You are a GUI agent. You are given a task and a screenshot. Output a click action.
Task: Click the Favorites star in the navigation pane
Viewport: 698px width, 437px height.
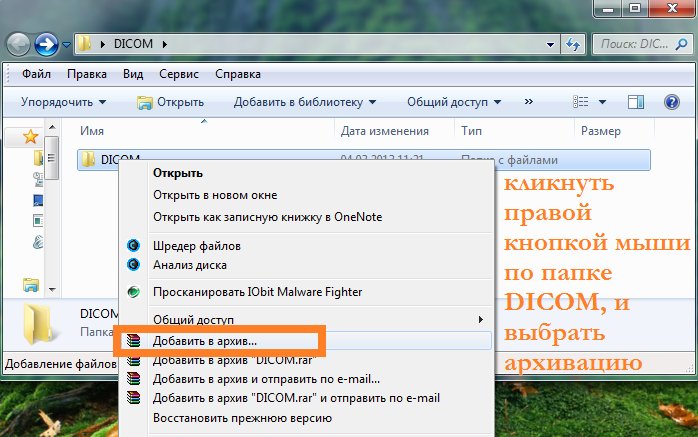coord(30,136)
